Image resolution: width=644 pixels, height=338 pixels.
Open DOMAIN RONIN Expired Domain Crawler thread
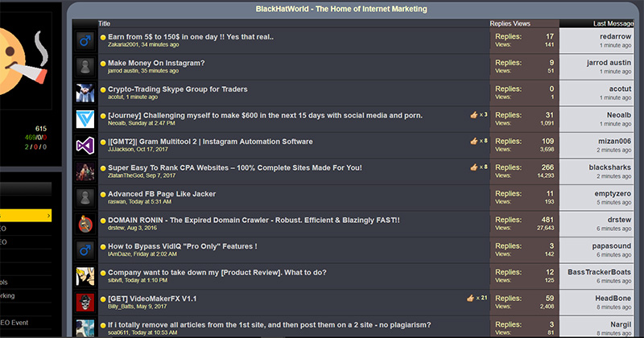tap(254, 221)
